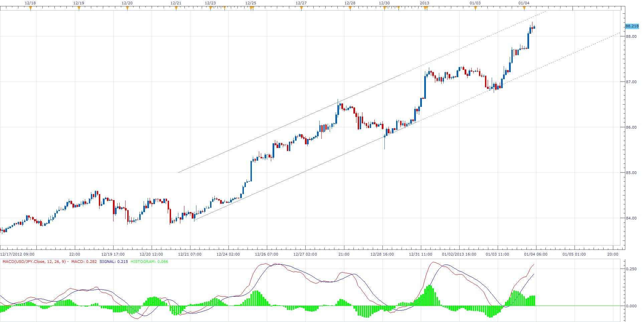Click the orange marker under 01/03

[x=475, y=8]
